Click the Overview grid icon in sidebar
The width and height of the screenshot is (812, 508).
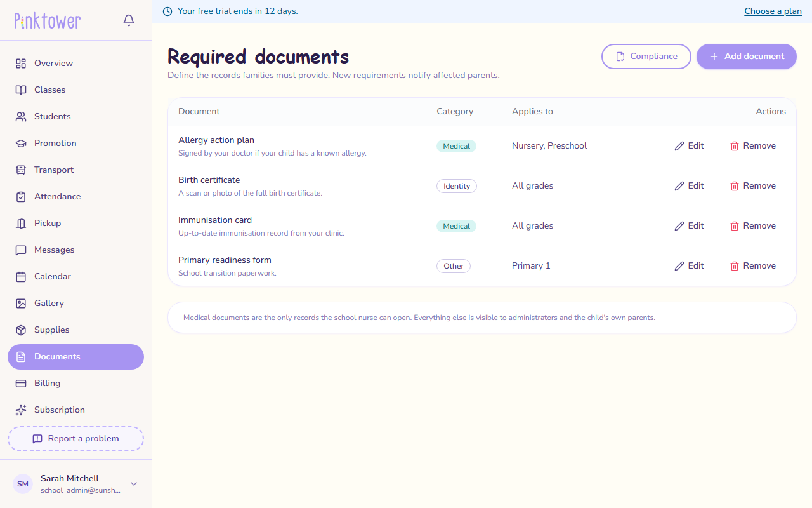coord(21,63)
